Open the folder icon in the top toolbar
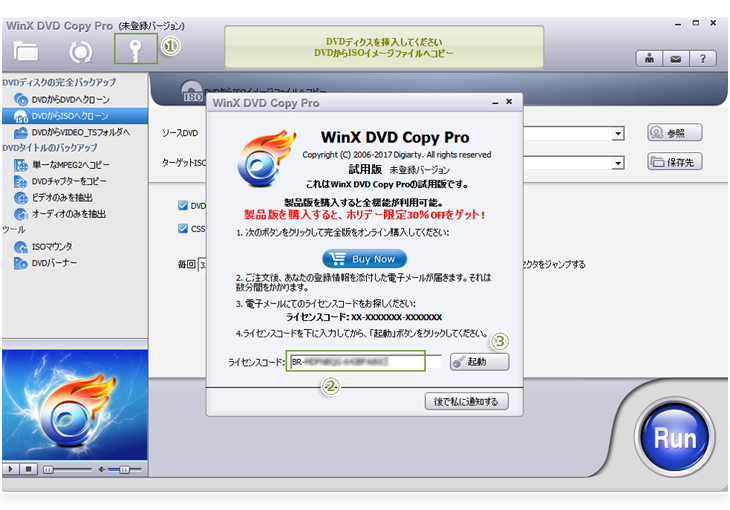The image size is (730, 510). (26, 51)
